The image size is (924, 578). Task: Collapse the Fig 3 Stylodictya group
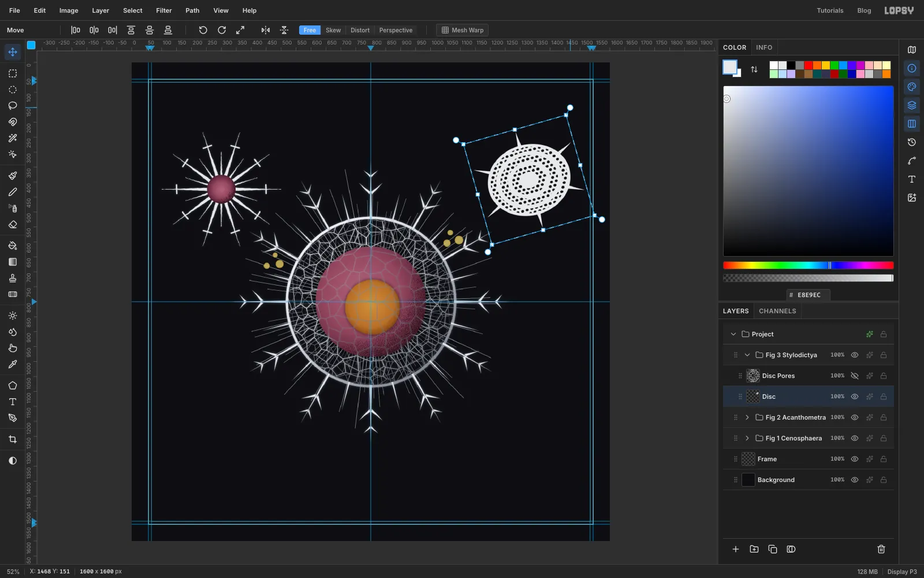tap(747, 355)
